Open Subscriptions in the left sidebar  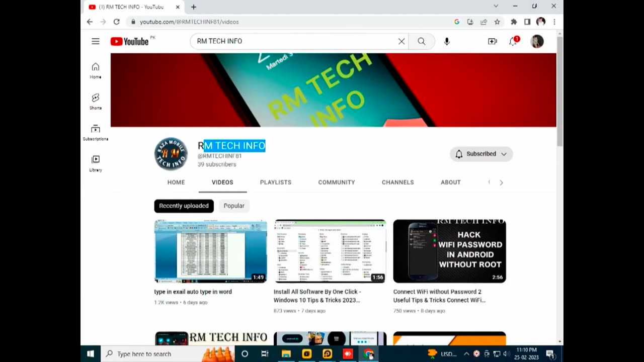96,133
